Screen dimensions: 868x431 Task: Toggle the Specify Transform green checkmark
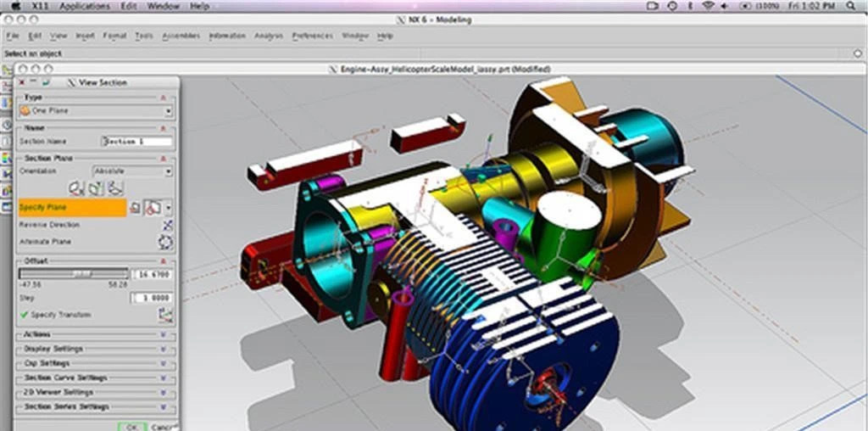coord(24,315)
